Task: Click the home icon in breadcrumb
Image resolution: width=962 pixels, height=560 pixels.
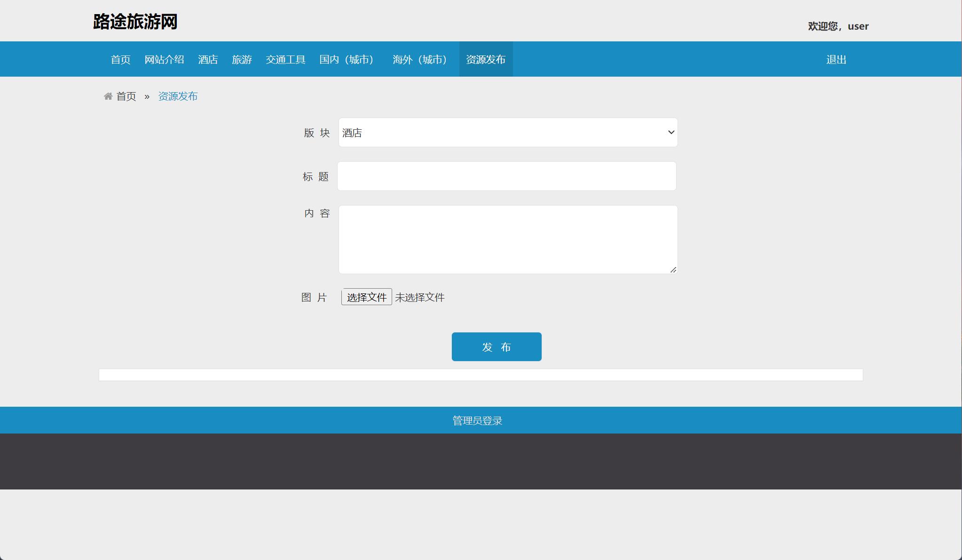Action: (108, 96)
